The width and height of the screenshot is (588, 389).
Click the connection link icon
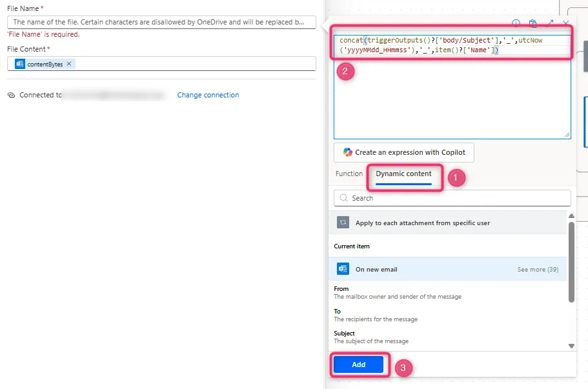click(11, 95)
